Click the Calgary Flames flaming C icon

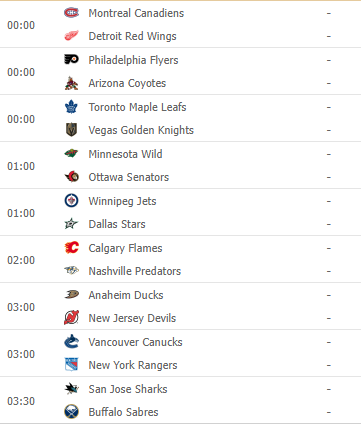tap(71, 248)
